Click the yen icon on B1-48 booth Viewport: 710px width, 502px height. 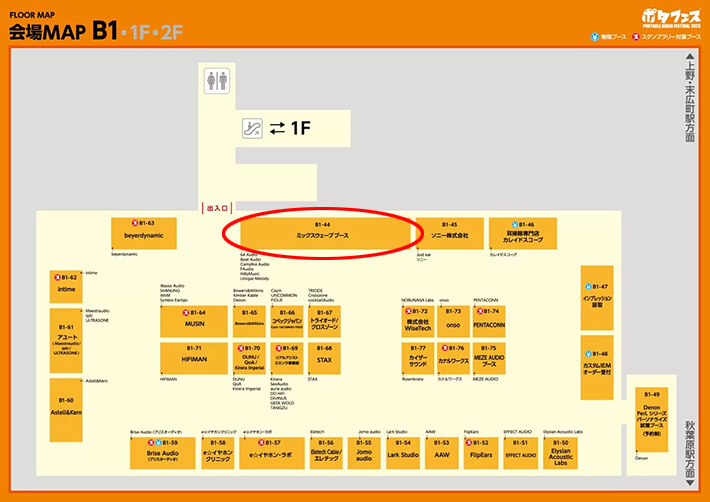pos(588,354)
